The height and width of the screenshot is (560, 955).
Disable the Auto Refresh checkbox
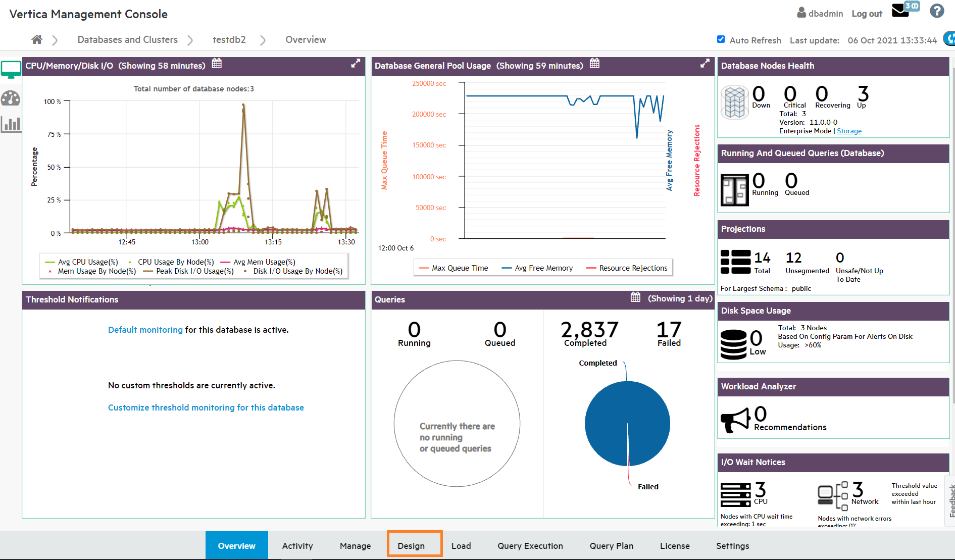point(721,39)
